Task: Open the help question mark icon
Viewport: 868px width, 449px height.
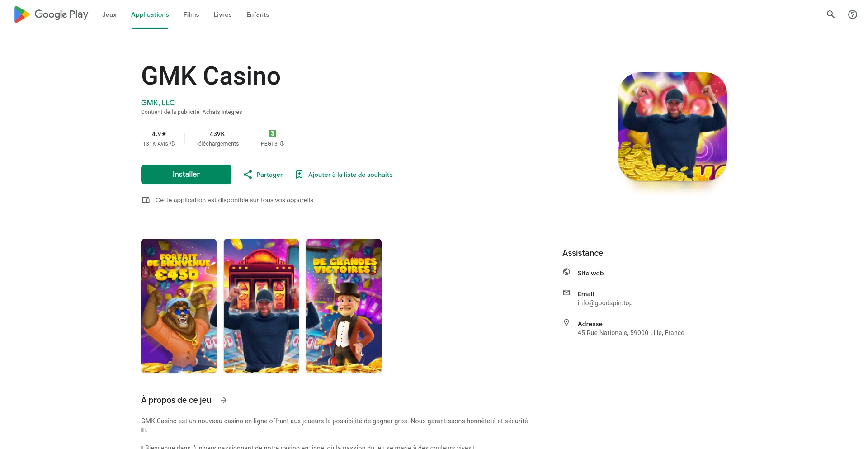Action: tap(852, 14)
